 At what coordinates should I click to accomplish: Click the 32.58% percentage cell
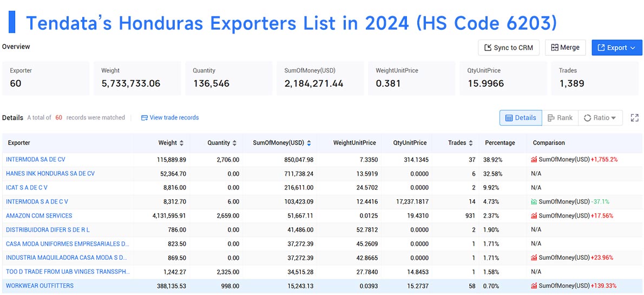tap(493, 173)
